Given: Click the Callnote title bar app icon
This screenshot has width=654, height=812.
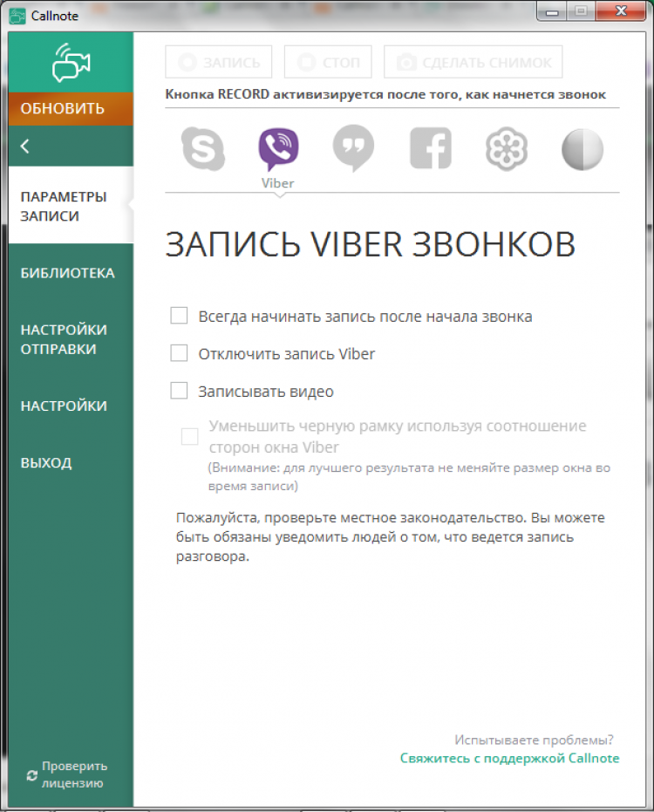Looking at the screenshot, I should pyautogui.click(x=17, y=16).
